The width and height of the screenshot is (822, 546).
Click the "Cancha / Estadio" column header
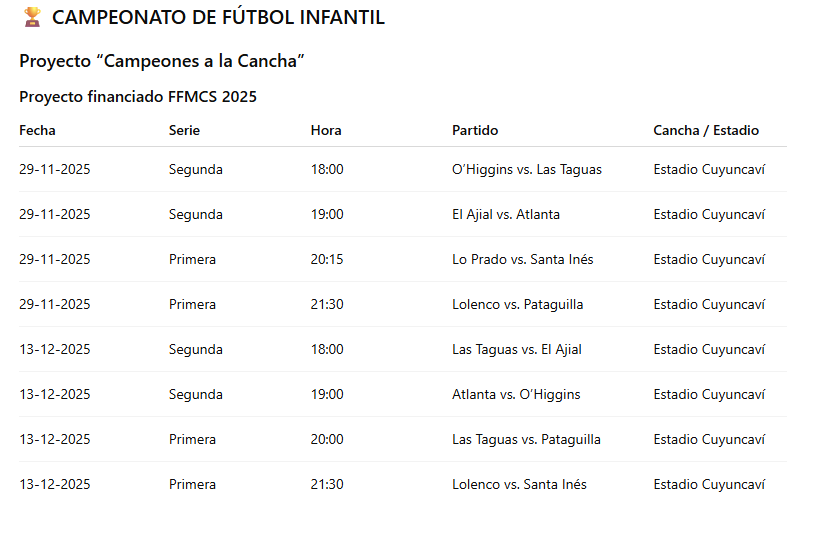tap(706, 130)
